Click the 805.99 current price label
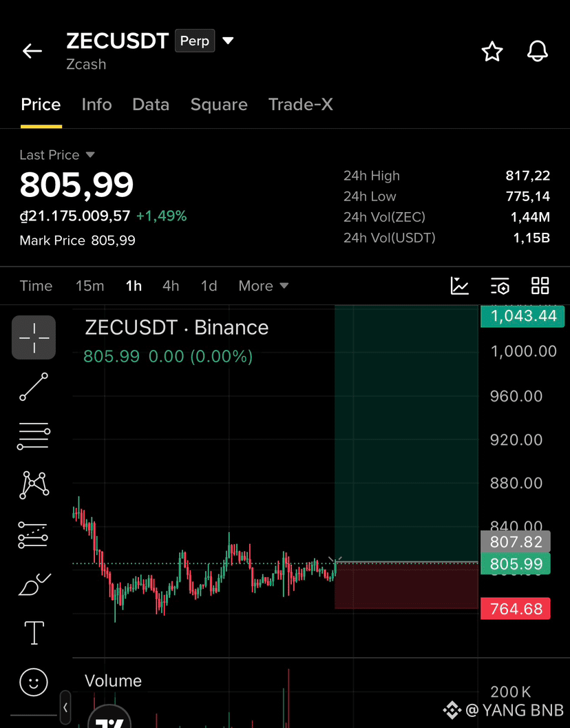This screenshot has width=570, height=728. pyautogui.click(x=515, y=563)
